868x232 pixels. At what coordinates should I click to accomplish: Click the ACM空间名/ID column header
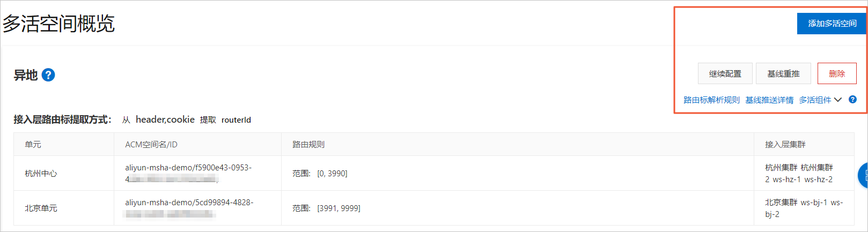[151, 144]
